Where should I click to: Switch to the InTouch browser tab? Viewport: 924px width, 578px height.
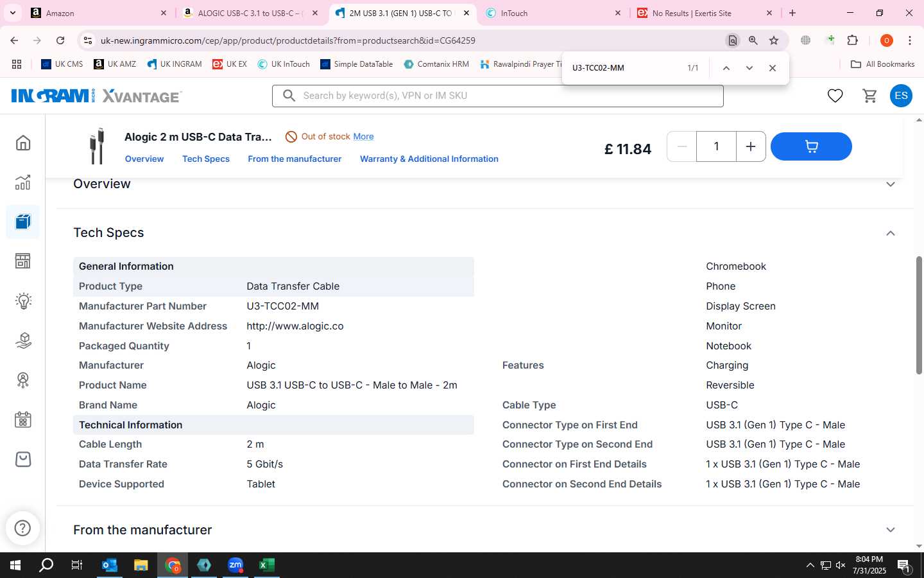pos(553,13)
